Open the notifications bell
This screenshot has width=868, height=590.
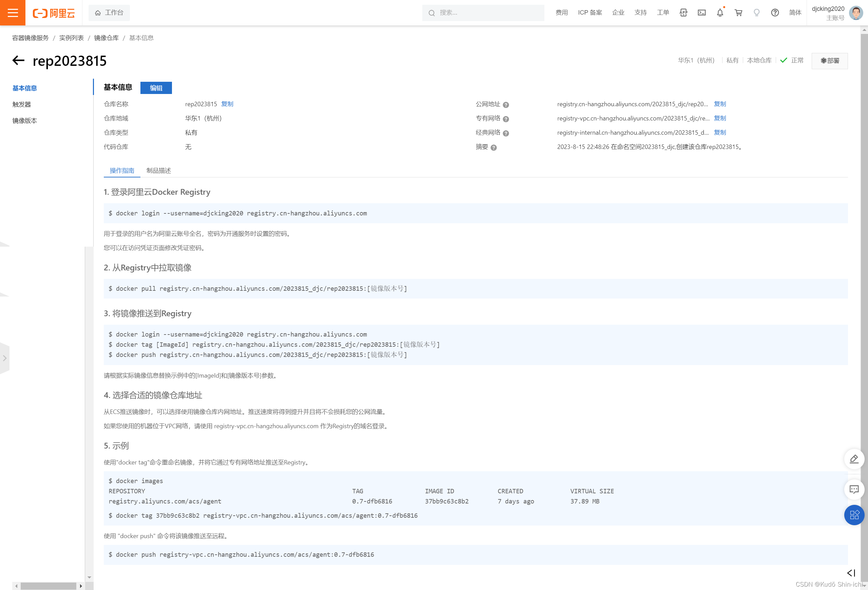click(x=720, y=13)
